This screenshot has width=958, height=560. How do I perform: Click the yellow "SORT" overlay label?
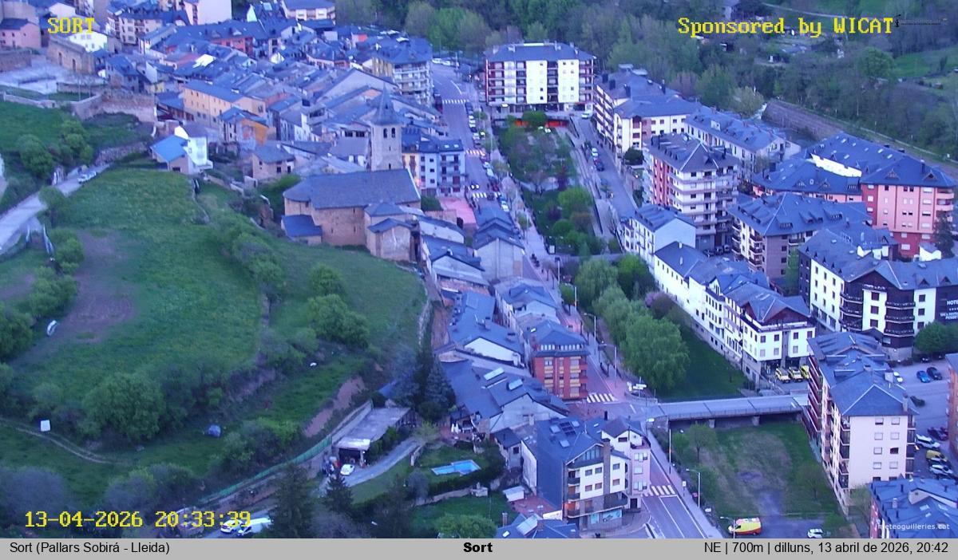(70, 26)
